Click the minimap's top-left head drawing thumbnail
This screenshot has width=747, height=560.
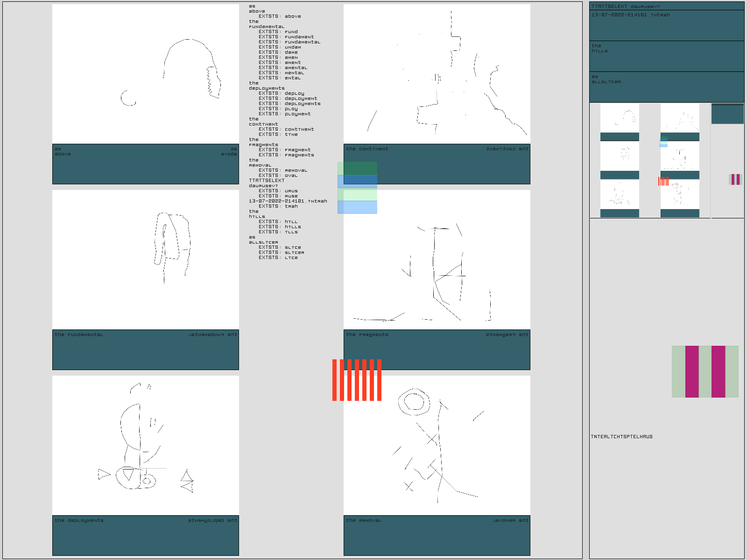(x=620, y=118)
